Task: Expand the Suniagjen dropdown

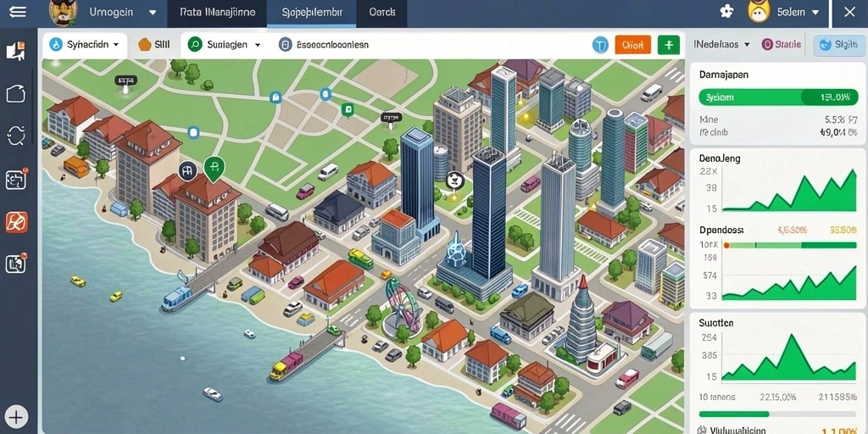Action: [x=225, y=45]
